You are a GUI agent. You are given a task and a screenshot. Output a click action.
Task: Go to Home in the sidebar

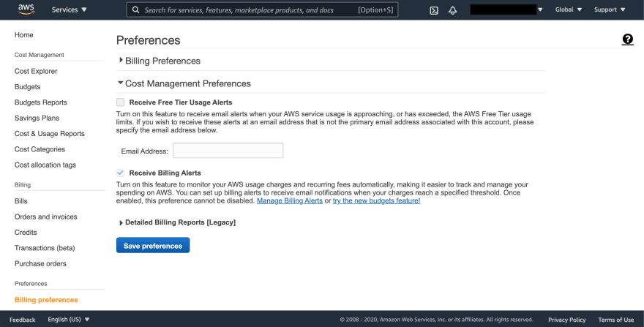click(24, 35)
